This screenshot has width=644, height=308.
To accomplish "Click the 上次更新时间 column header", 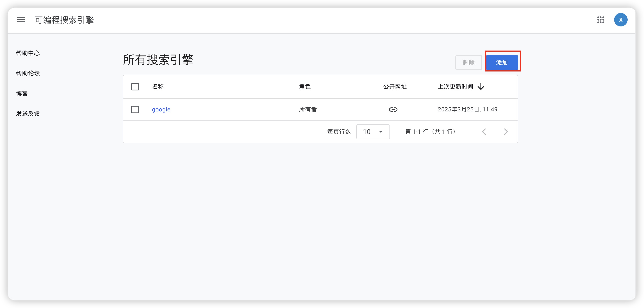I will [x=455, y=87].
